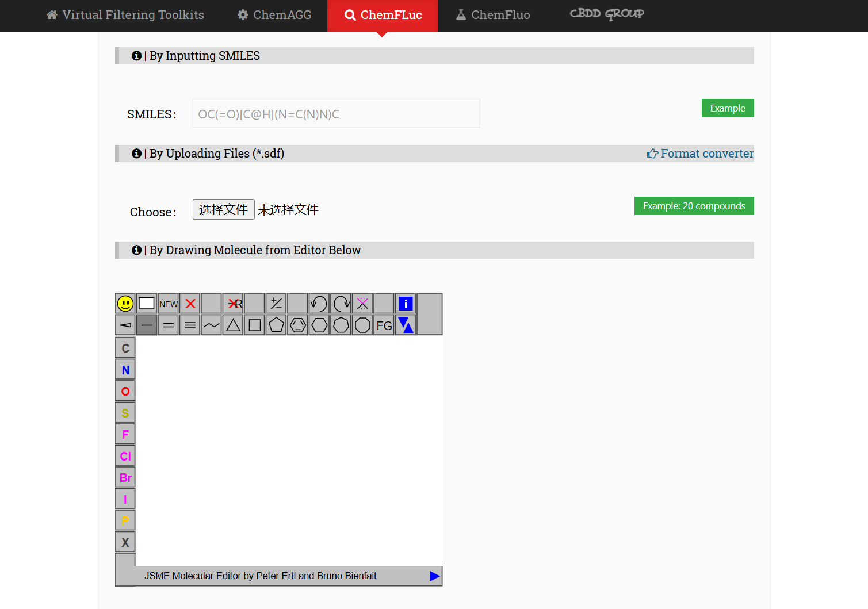Select the +/- charge tool

tap(276, 304)
